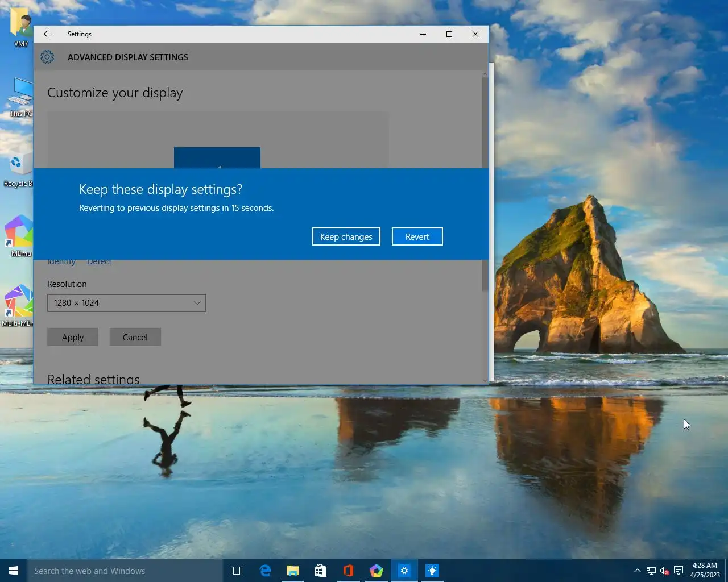This screenshot has width=728, height=582.
Task: Select the blue monitor 1 thumbnail
Action: pyautogui.click(x=217, y=158)
